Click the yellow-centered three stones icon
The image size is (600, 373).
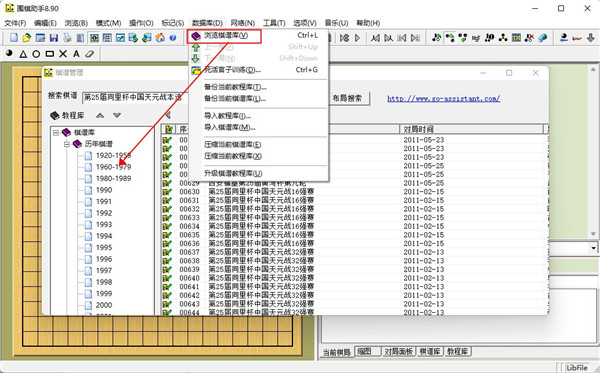pos(503,37)
